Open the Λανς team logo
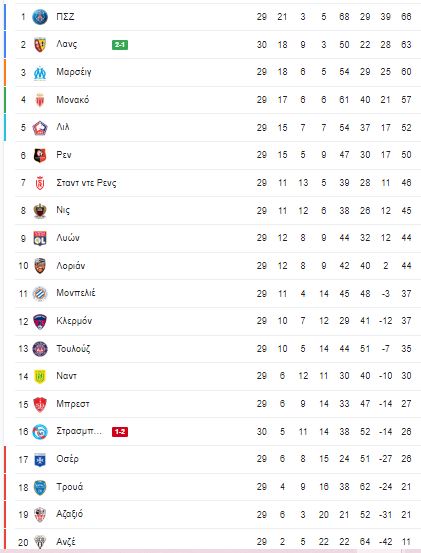Image resolution: width=421 pixels, height=553 pixels. tap(40, 45)
